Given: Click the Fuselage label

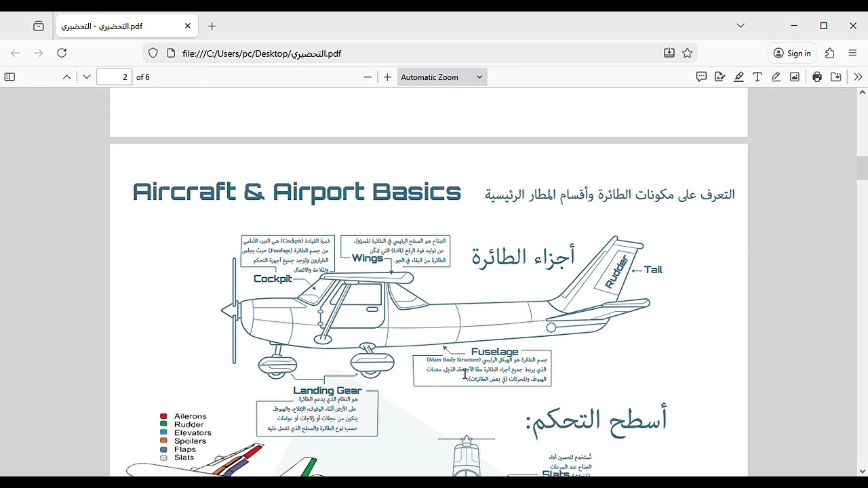Looking at the screenshot, I should click(494, 352).
